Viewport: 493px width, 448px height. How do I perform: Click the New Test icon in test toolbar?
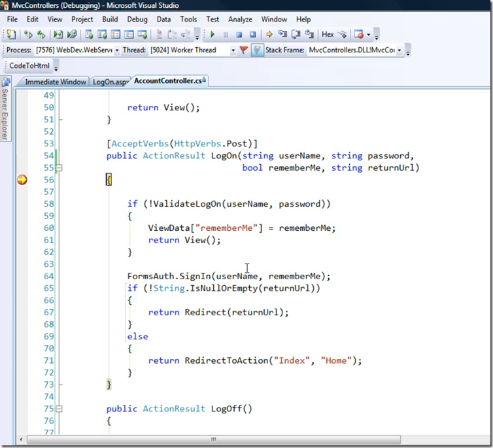pyautogui.click(x=11, y=34)
